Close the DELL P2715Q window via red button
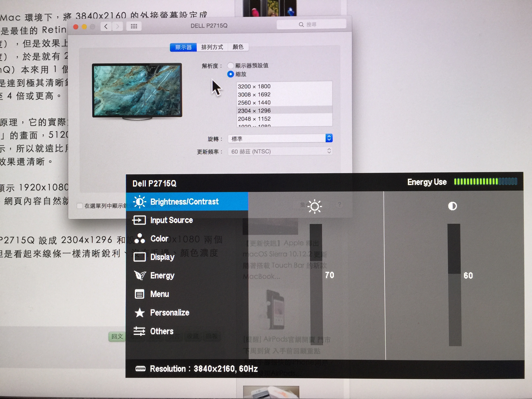This screenshot has height=399, width=532. (x=76, y=27)
